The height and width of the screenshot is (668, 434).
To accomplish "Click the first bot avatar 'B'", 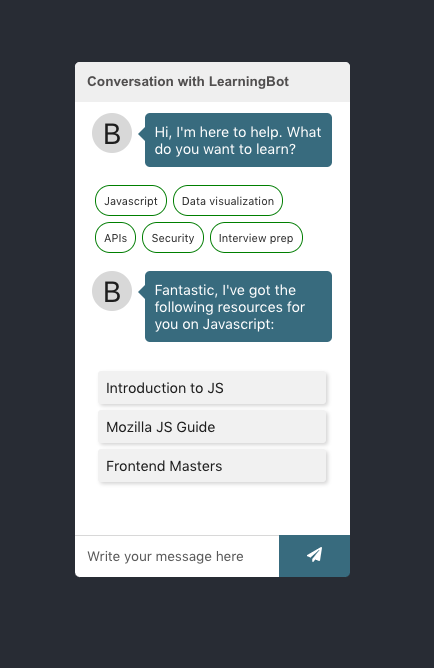I will [112, 133].
